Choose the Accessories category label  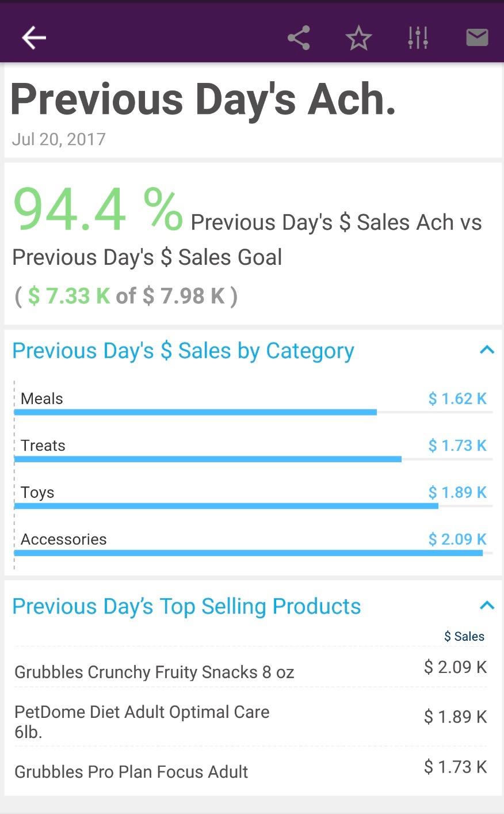(64, 539)
